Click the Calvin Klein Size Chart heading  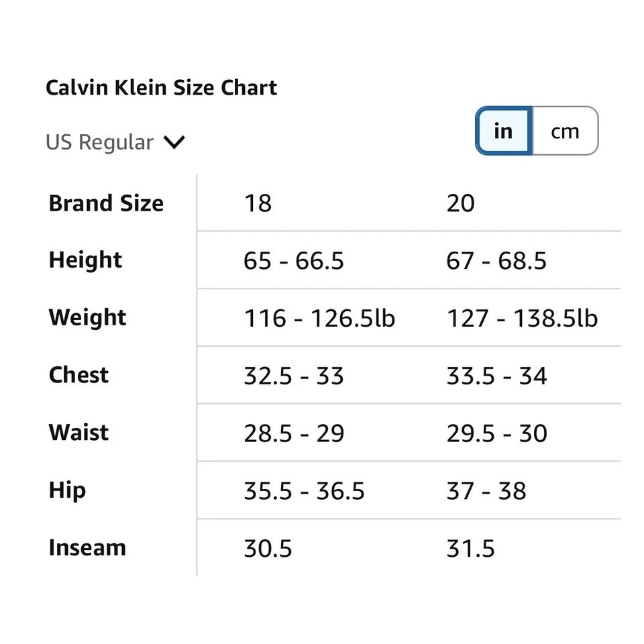(x=161, y=88)
